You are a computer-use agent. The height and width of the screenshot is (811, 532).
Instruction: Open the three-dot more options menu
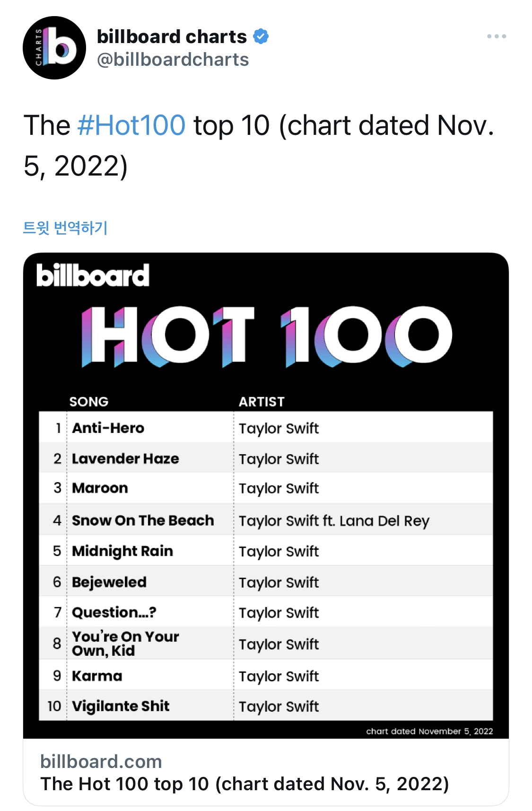[x=497, y=36]
